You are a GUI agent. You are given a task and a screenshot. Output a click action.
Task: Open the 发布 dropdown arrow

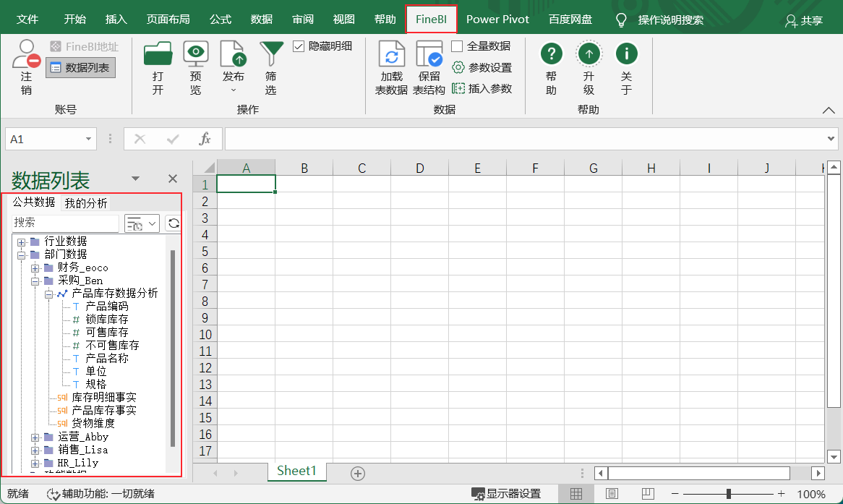click(234, 90)
